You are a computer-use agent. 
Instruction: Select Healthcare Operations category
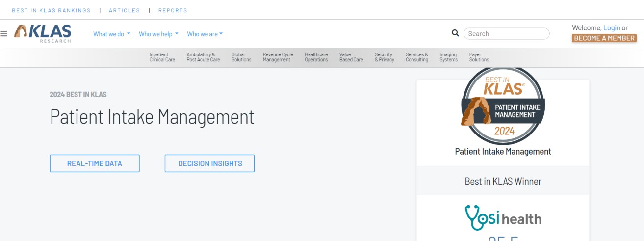(316, 57)
